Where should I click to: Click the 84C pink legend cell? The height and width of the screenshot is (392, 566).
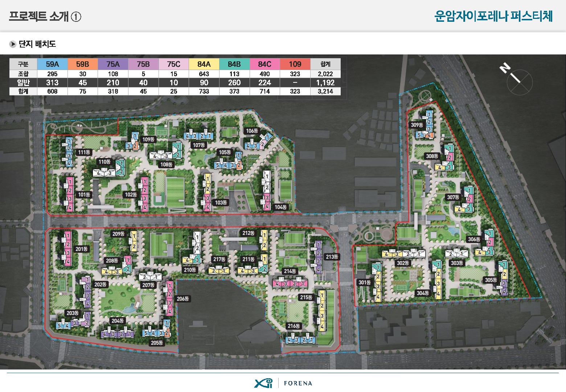[x=265, y=64]
